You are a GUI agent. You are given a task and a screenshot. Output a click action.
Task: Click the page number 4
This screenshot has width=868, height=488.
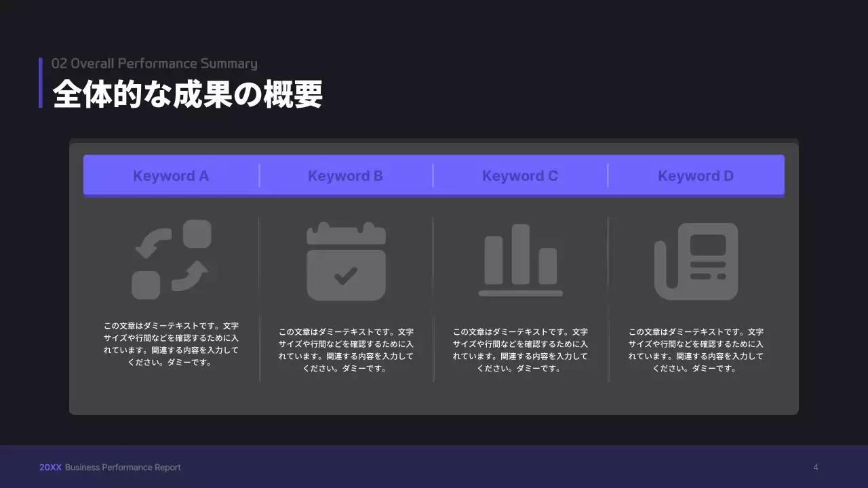click(x=816, y=466)
